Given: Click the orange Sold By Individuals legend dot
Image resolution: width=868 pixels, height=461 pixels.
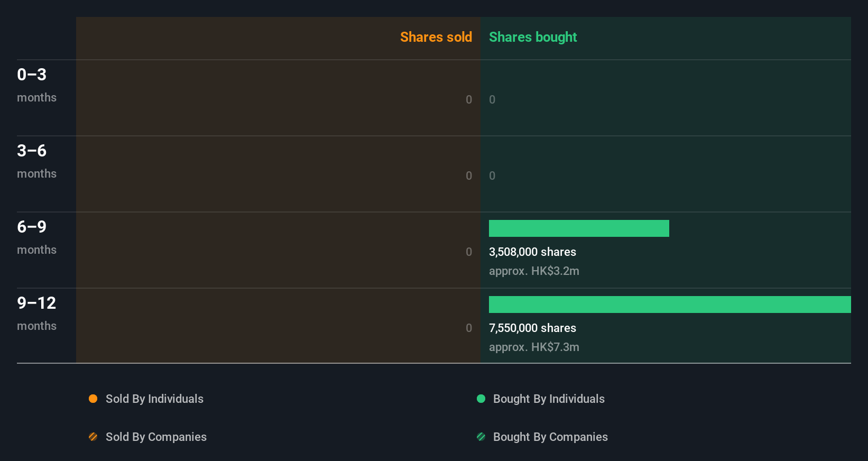Looking at the screenshot, I should pyautogui.click(x=93, y=399).
